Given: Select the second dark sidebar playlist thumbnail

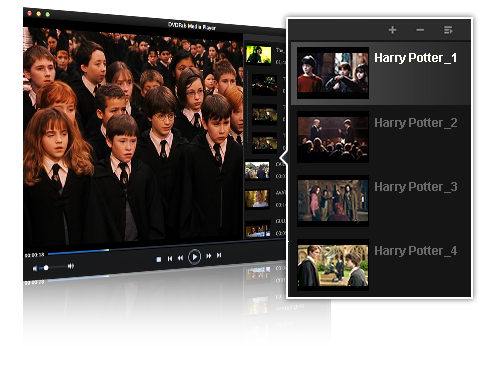Looking at the screenshot, I should click(264, 85).
